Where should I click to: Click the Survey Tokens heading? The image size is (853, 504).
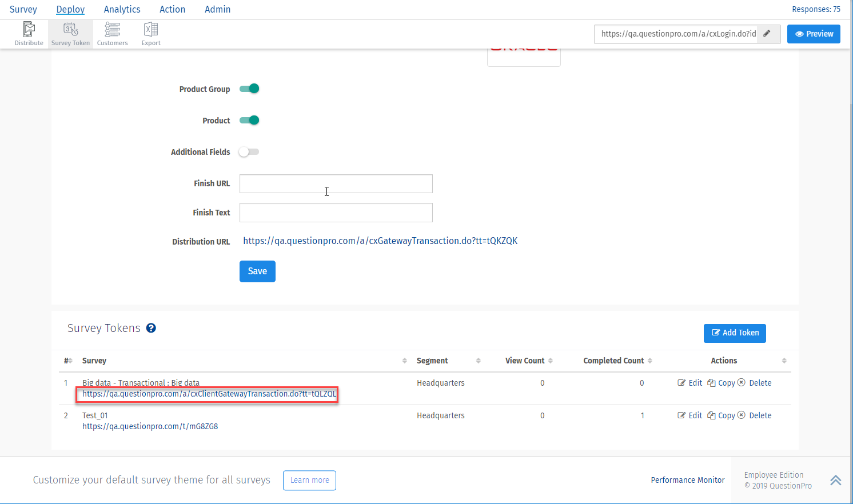104,328
